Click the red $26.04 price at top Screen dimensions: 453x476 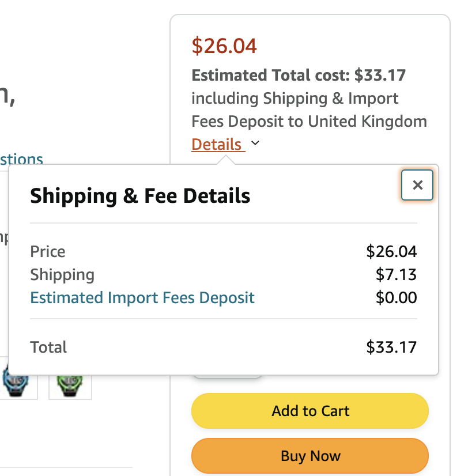(224, 46)
